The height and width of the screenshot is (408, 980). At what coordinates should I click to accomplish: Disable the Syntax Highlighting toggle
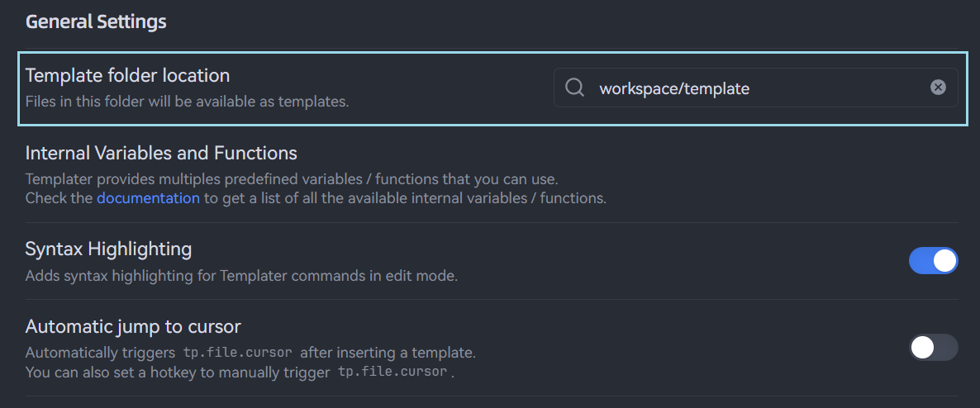tap(933, 261)
